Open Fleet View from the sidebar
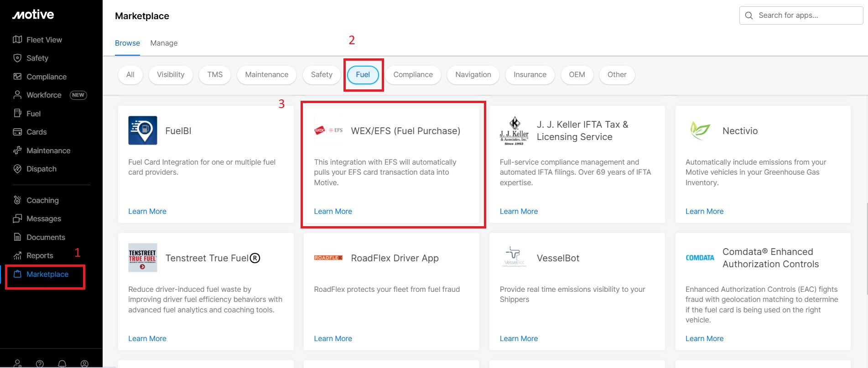Screen dimensions: 868x368 coord(44,40)
